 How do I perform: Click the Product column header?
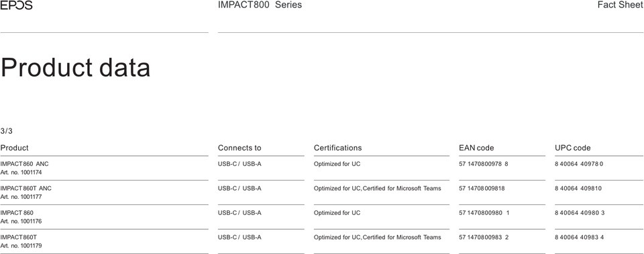[x=14, y=148]
